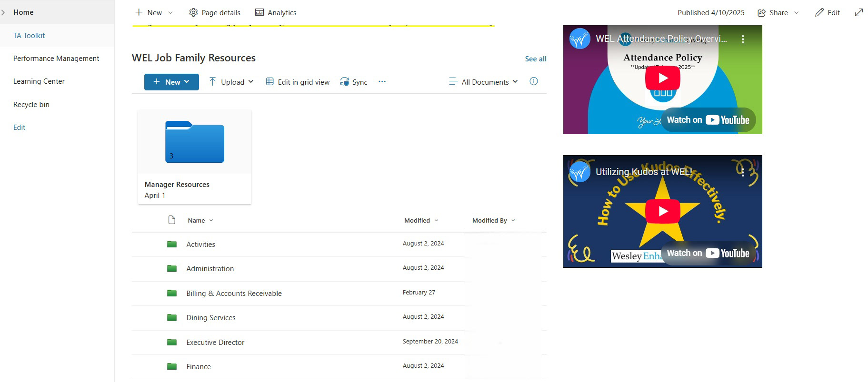The width and height of the screenshot is (868, 382).
Task: Click the file type column header icon
Action: (x=172, y=220)
